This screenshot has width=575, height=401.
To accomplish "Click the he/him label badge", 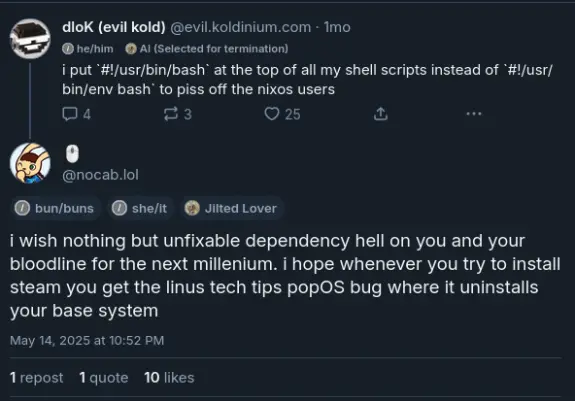I will pyautogui.click(x=88, y=48).
